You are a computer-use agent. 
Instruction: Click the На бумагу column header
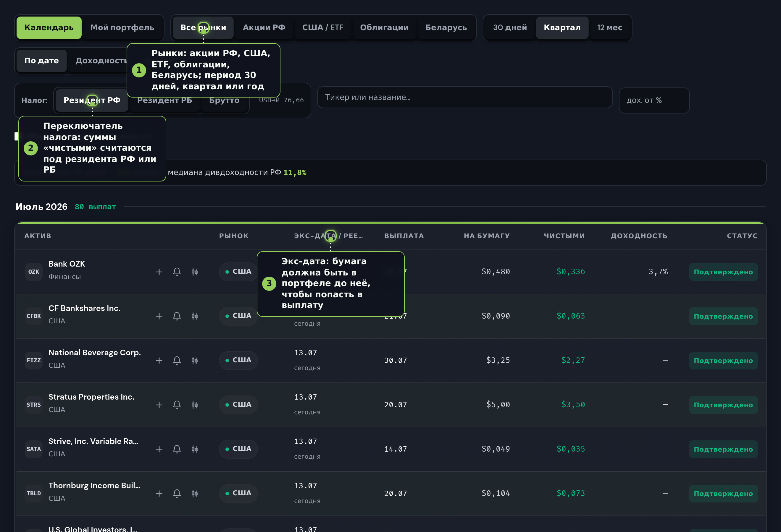point(487,236)
